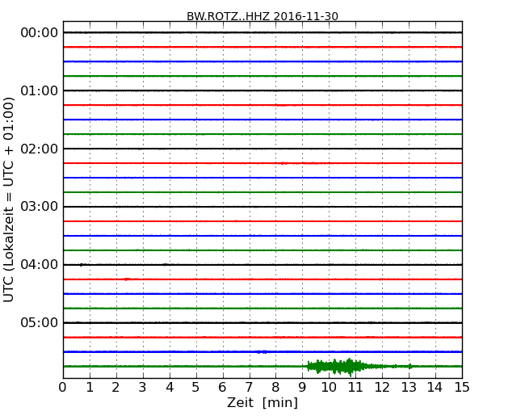Viewport: 525px width, 420px height.
Task: Click the black dot blip on the 04:00 trace
Action: 82,265
